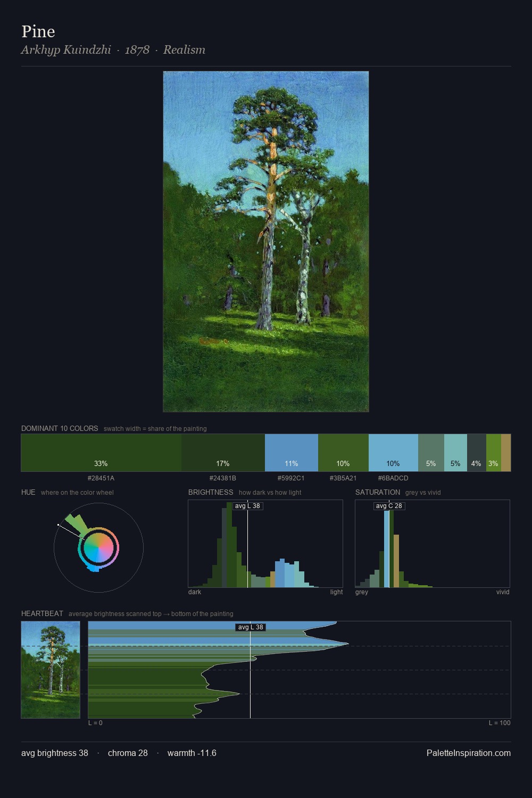Click the SATURATION section heading
The width and height of the screenshot is (532, 798).
(x=378, y=492)
